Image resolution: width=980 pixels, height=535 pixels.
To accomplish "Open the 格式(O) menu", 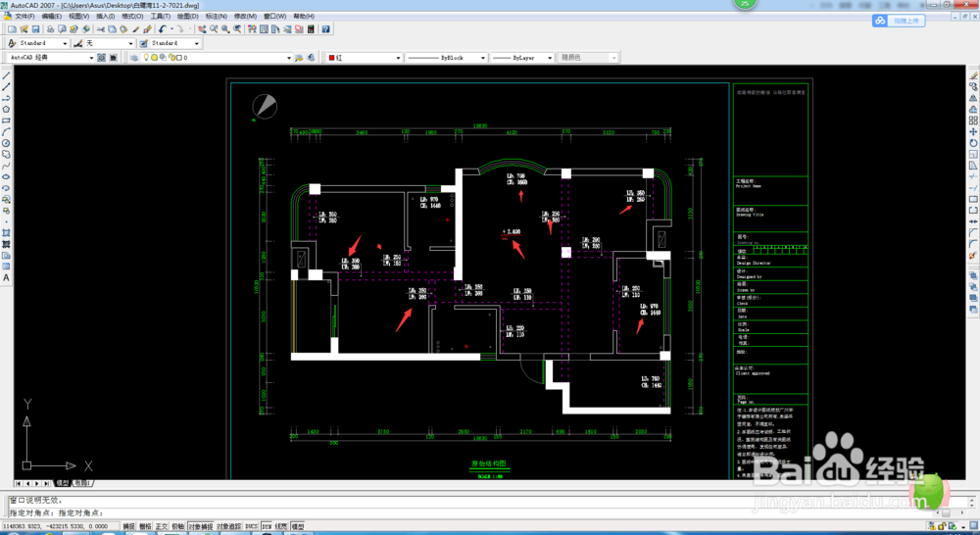I will tap(132, 17).
